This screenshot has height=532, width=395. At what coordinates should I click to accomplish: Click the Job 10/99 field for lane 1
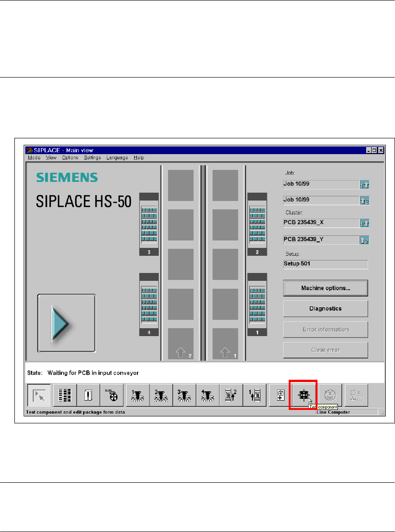[x=321, y=184]
